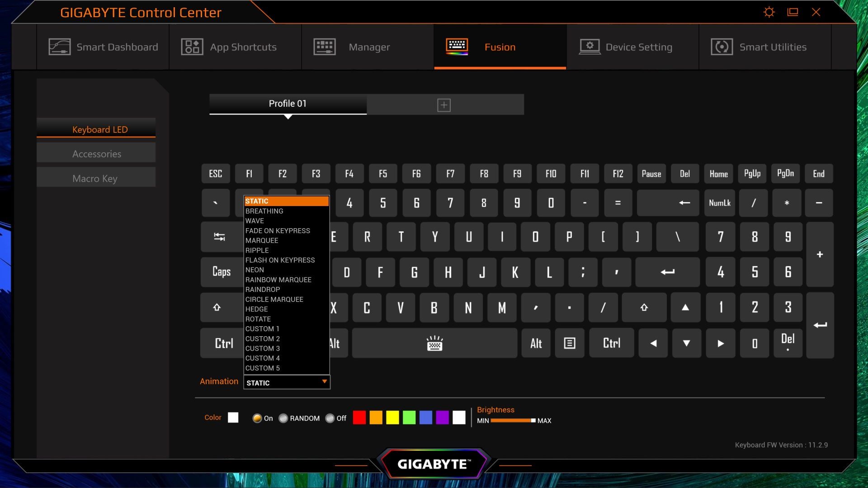Choose CUSTOM 1 animation option
The height and width of the screenshot is (488, 868).
[x=286, y=329]
